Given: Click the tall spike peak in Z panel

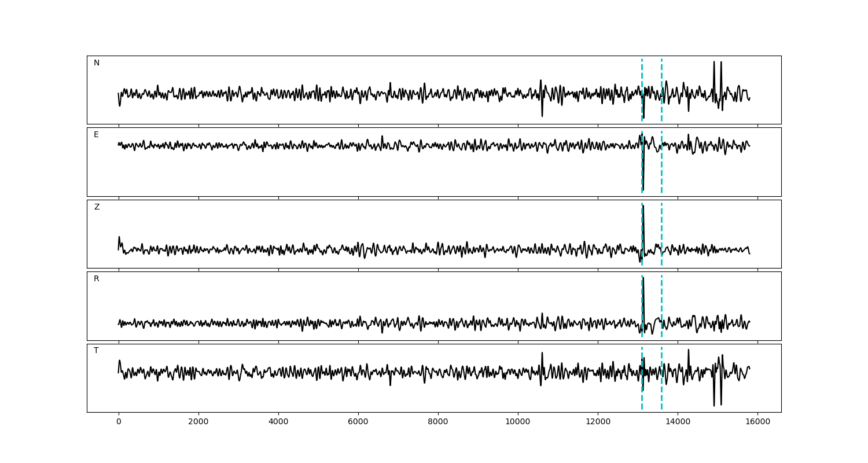Looking at the screenshot, I should 643,207.
